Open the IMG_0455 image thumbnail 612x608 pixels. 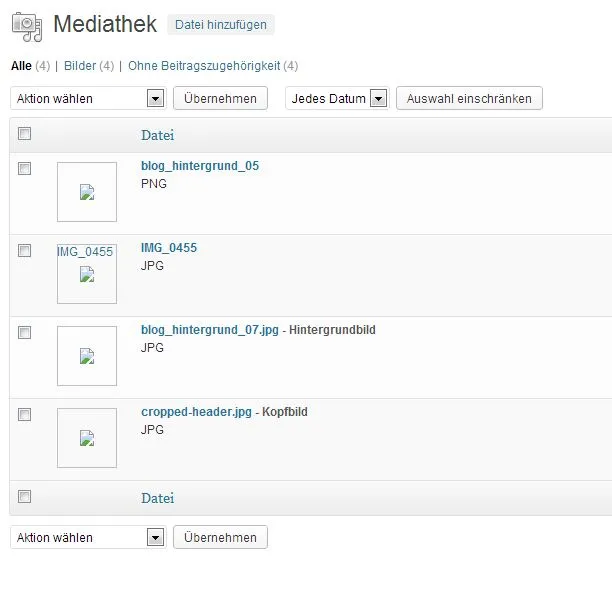[x=87, y=274]
